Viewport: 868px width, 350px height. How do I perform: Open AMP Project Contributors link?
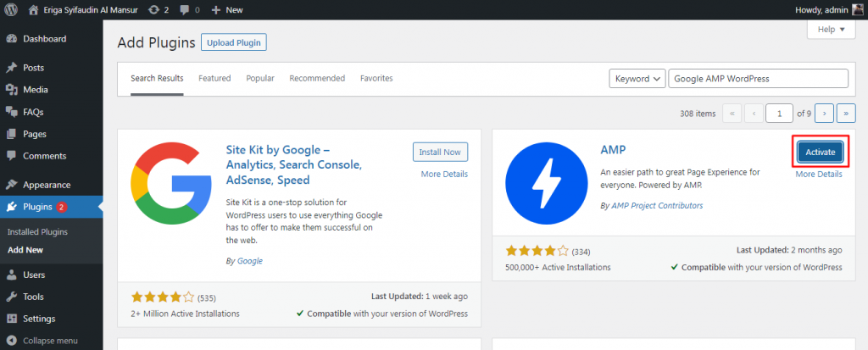(657, 205)
